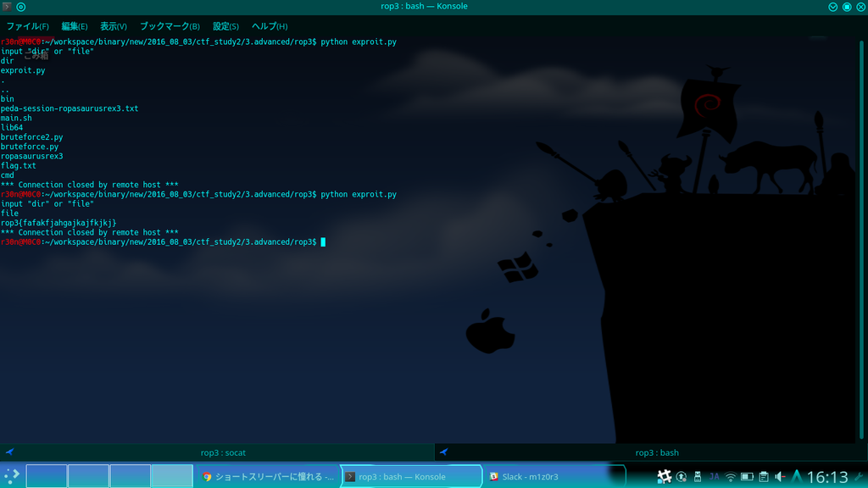Viewport: 868px width, 488px height.
Task: Switch to the first virtual desktop
Action: click(47, 476)
